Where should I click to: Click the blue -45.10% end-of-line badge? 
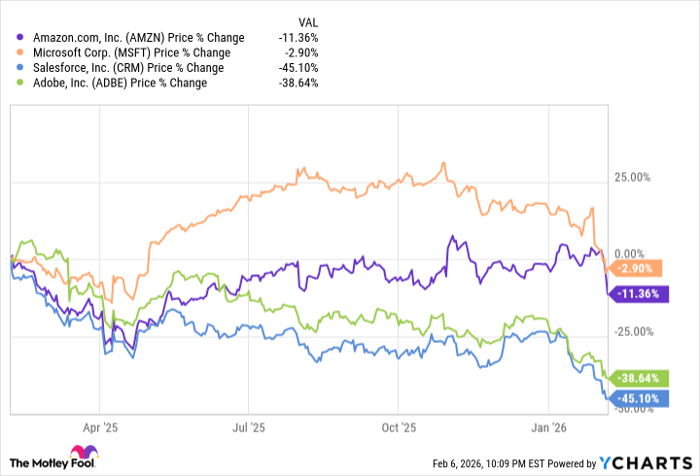pyautogui.click(x=636, y=397)
